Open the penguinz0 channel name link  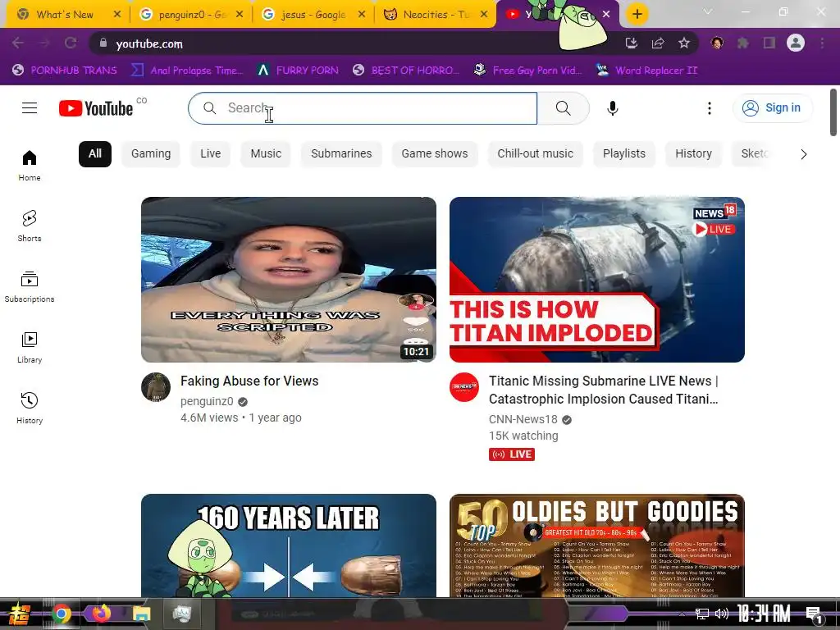(x=207, y=401)
